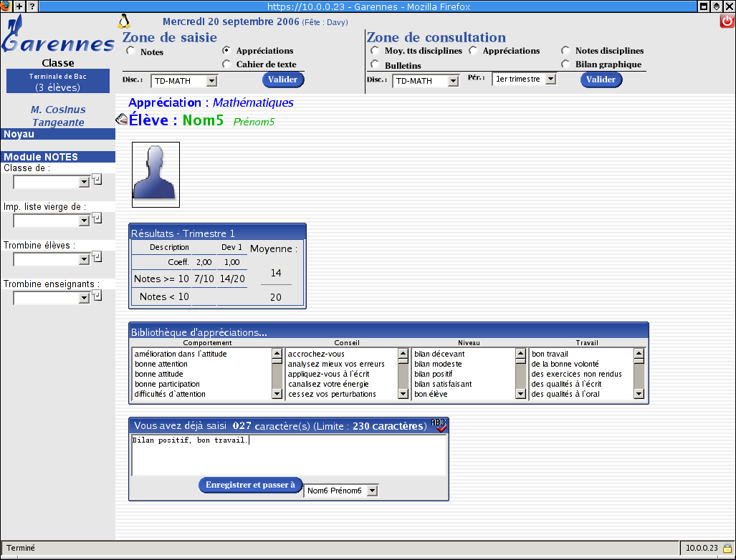Expand the Nom6 Prénom6 student dropdown

371,491
